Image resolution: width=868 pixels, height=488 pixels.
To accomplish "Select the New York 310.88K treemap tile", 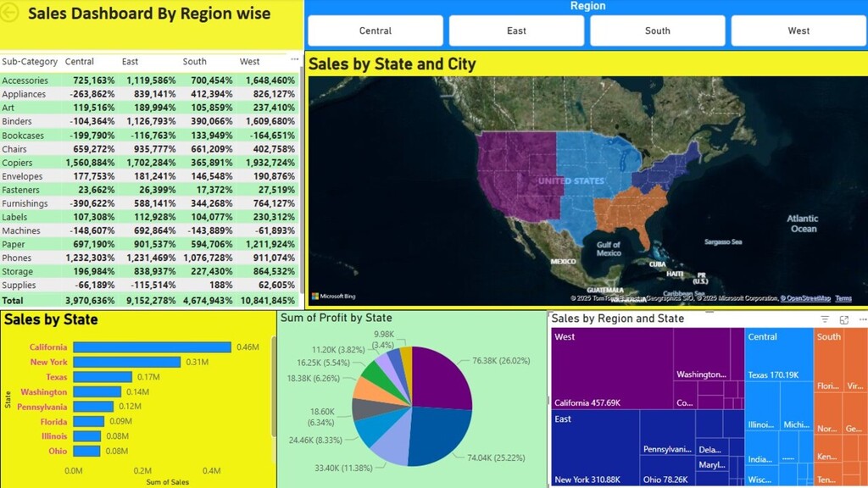I will (x=596, y=447).
